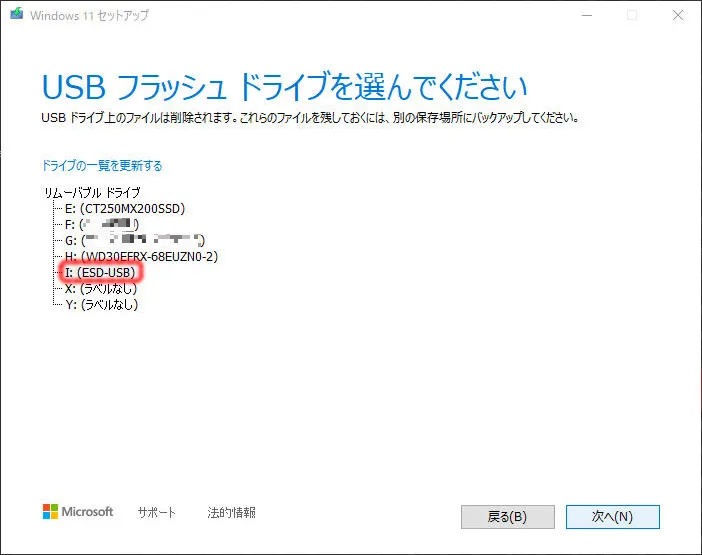Screen dimensions: 702x555
Task: Minimize the setup window
Action: 587,15
